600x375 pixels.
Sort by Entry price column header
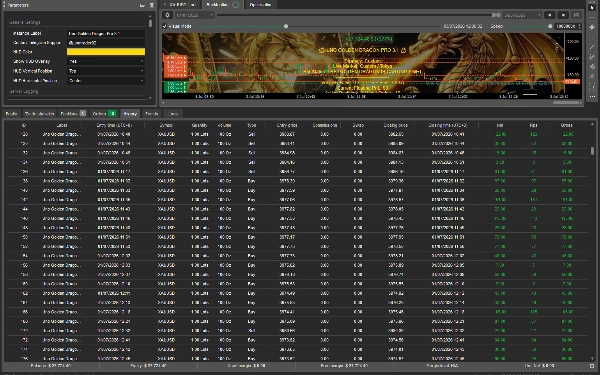287,125
